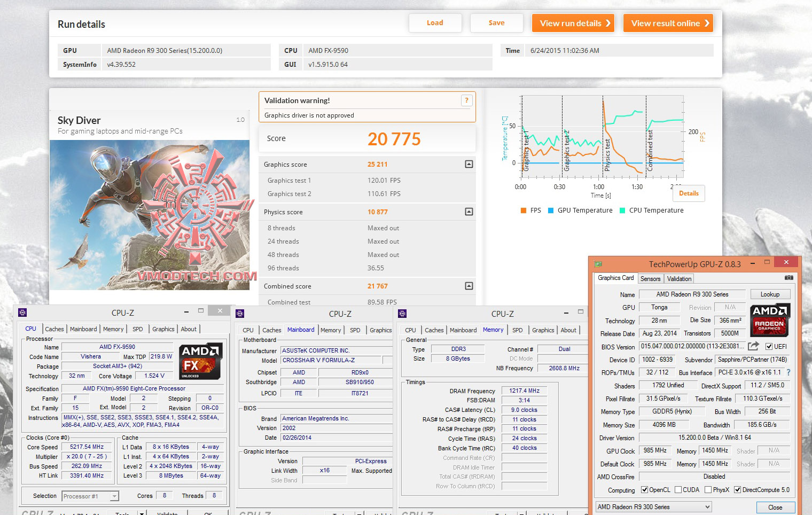Viewport: 812px width, 515px height.
Task: Click the GPU value Tonga in GPU-Z
Action: pyautogui.click(x=659, y=307)
